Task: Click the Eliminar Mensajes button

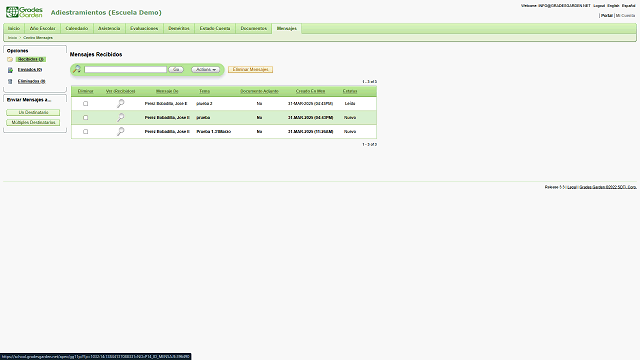Action: [x=251, y=70]
